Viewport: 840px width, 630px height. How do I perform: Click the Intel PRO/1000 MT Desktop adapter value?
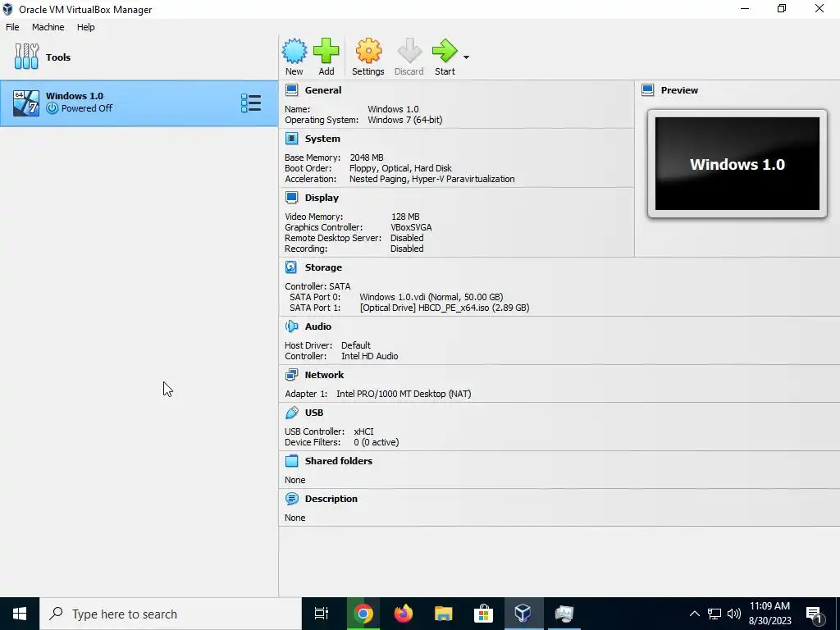[404, 394]
